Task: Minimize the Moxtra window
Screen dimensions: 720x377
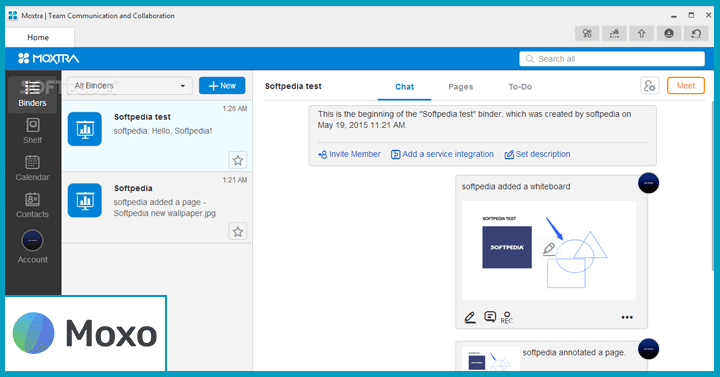Action: pyautogui.click(x=674, y=16)
